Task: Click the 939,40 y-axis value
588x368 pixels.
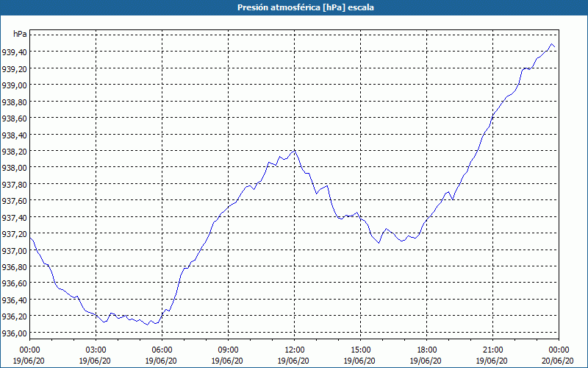Action: coord(14,52)
